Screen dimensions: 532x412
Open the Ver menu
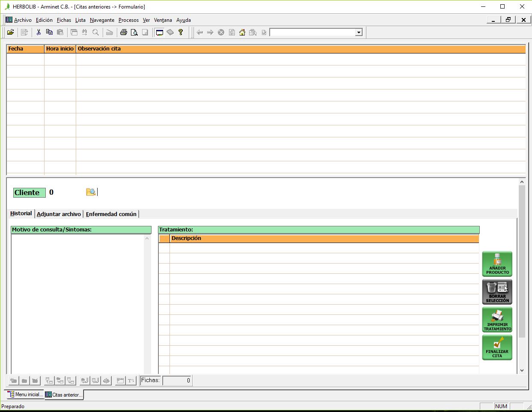(146, 20)
